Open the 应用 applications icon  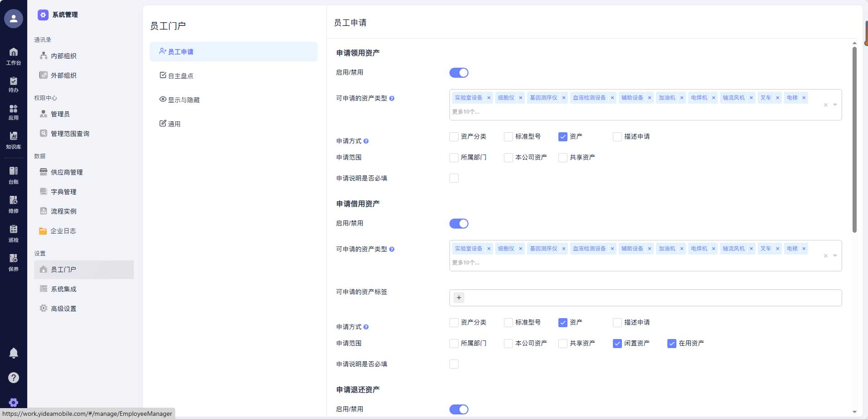click(14, 111)
